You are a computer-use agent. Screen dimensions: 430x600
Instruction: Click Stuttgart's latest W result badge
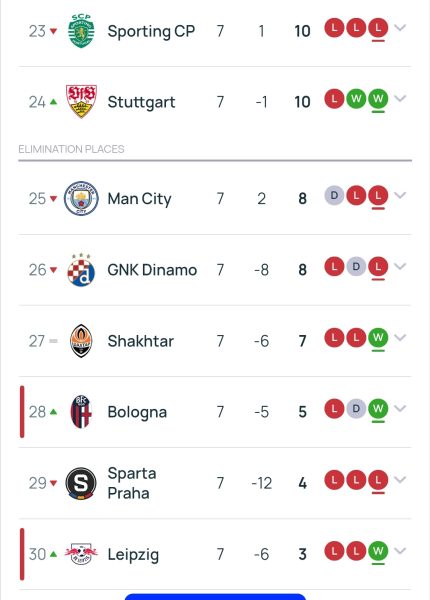tap(378, 99)
